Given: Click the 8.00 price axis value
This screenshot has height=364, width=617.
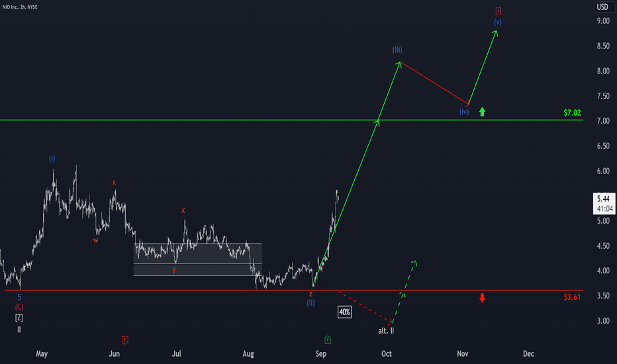Looking at the screenshot, I should tap(603, 71).
